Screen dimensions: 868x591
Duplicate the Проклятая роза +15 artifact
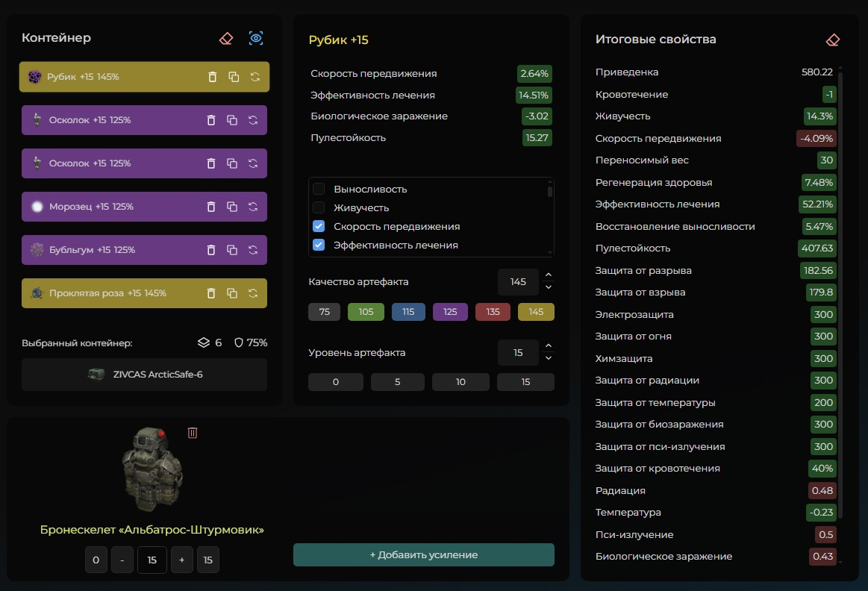click(232, 293)
